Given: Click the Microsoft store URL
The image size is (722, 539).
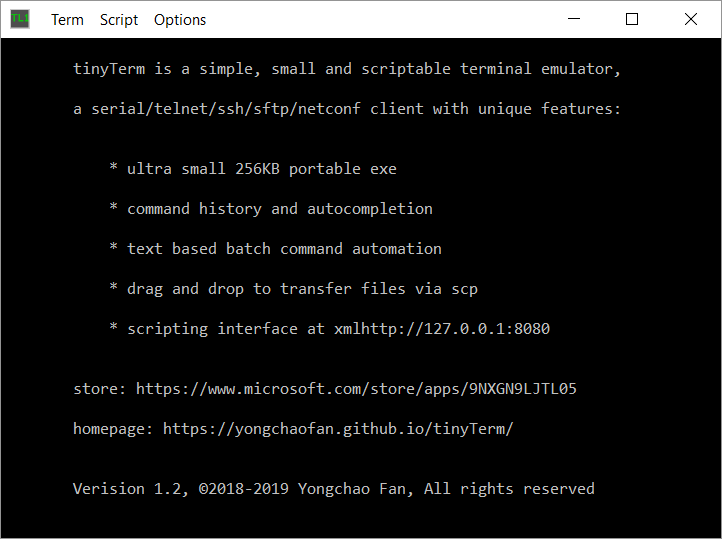Looking at the screenshot, I should (x=356, y=389).
